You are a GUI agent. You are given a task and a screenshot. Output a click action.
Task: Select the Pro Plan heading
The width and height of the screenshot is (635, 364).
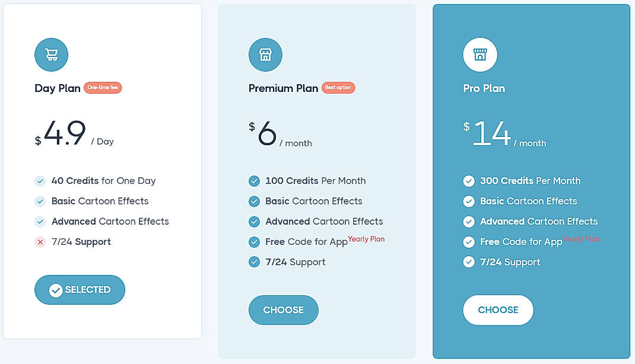(x=484, y=88)
